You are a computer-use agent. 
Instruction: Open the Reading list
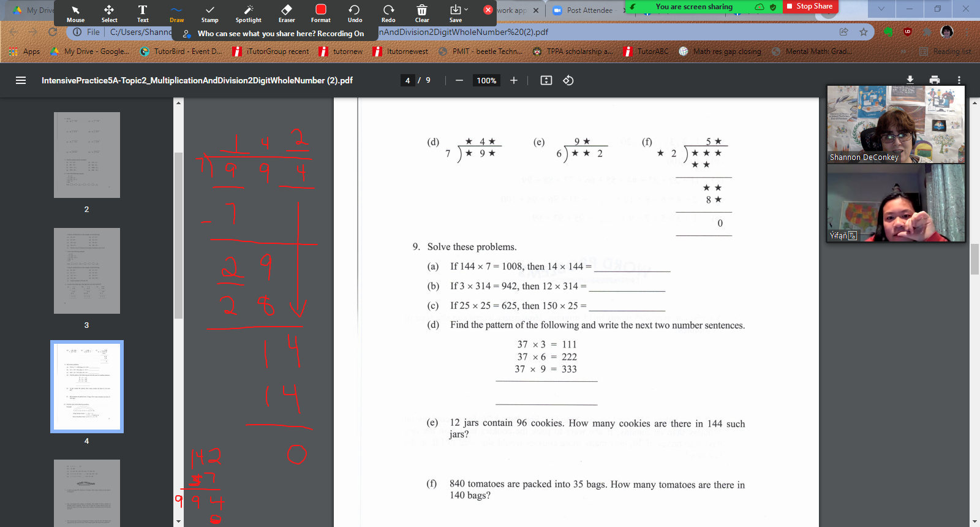coord(946,51)
